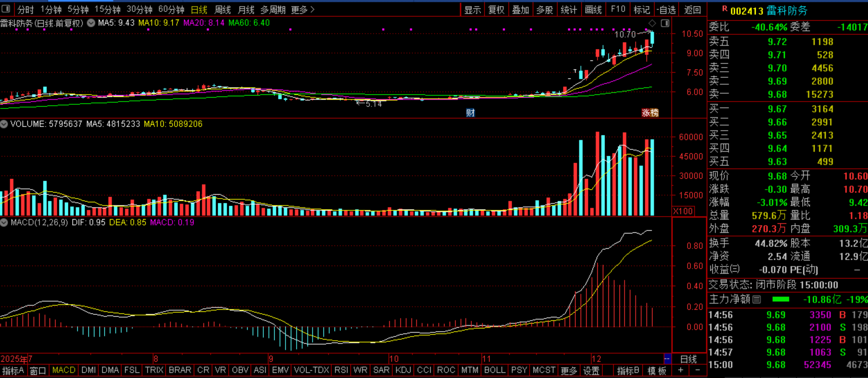Open the 多周期 multi-period view
The image size is (868, 378).
coord(273,10)
